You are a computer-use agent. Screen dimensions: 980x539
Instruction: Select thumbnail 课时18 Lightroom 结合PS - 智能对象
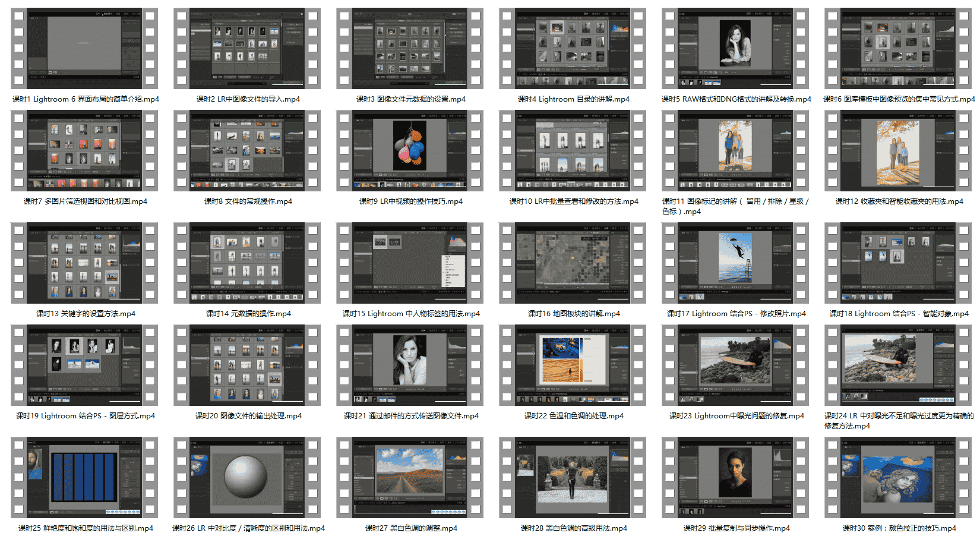898,263
